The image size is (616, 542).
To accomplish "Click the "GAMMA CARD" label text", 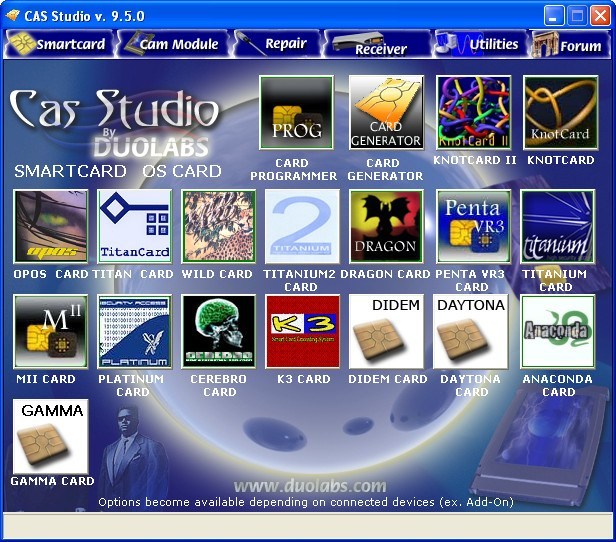I will click(x=52, y=481).
